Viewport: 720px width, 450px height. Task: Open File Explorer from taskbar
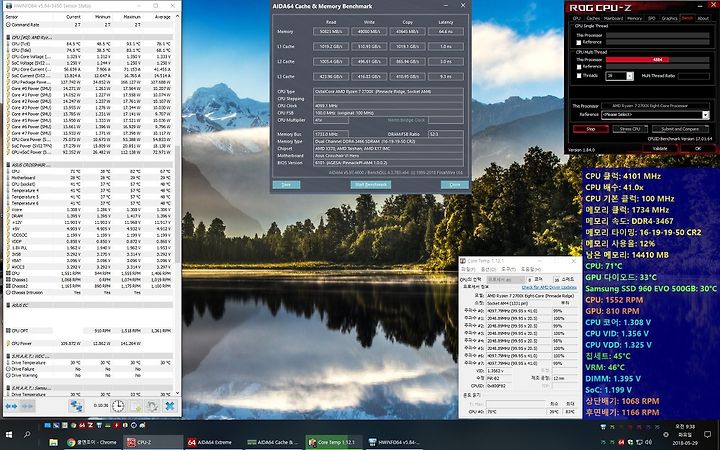click(x=54, y=442)
